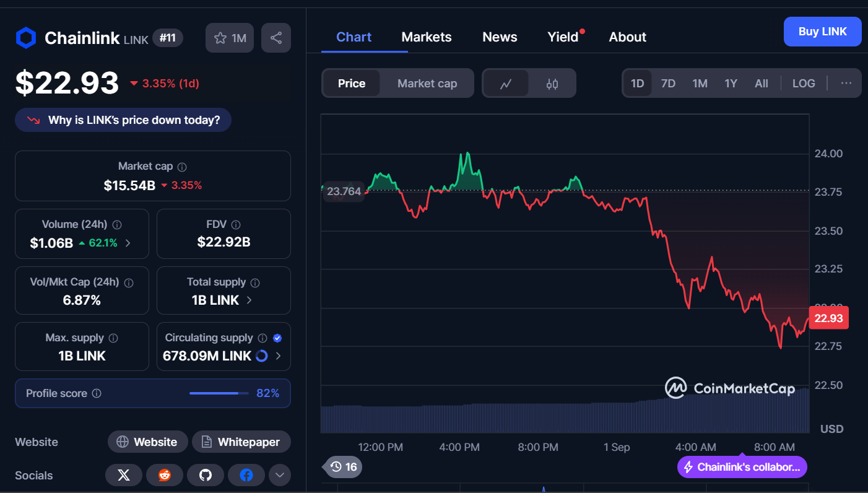Click the 1 Sep date axis label

pos(616,447)
